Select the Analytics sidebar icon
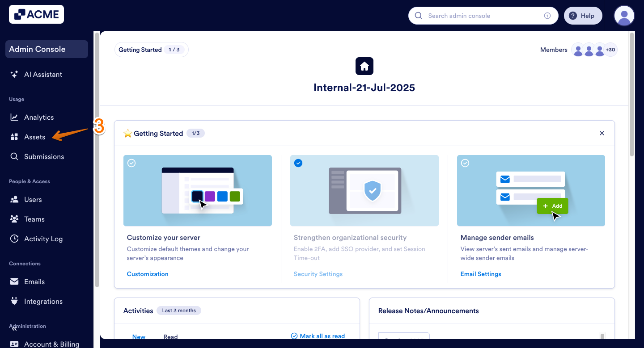644x348 pixels. click(x=15, y=117)
